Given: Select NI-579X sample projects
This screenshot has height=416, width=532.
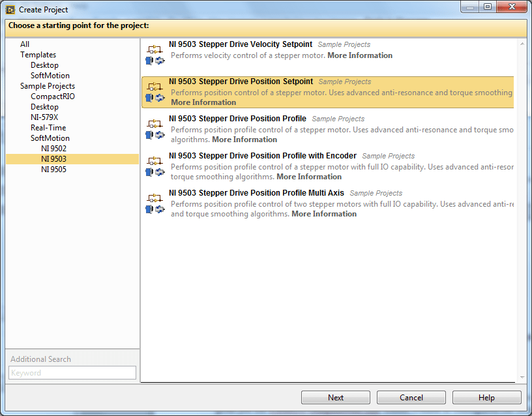Looking at the screenshot, I should tap(44, 117).
